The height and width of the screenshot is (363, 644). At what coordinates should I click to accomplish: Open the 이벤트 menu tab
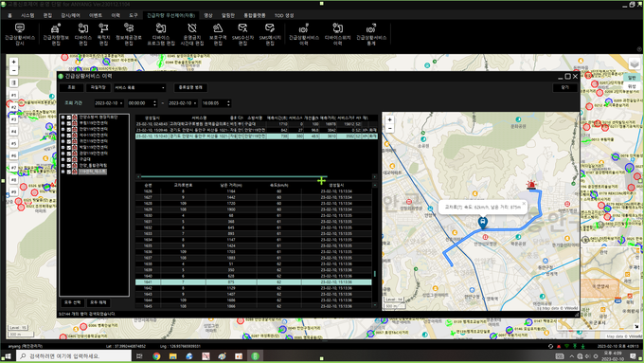96,15
